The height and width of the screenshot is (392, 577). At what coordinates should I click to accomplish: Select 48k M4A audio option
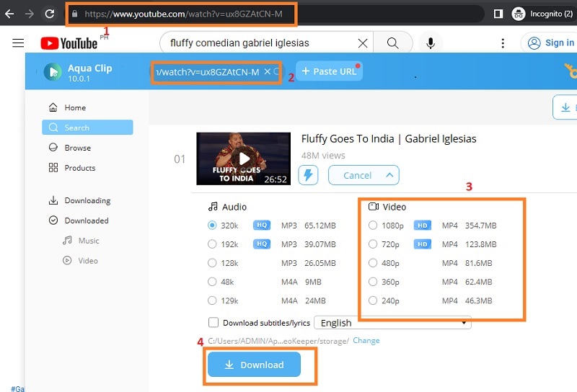click(x=212, y=282)
